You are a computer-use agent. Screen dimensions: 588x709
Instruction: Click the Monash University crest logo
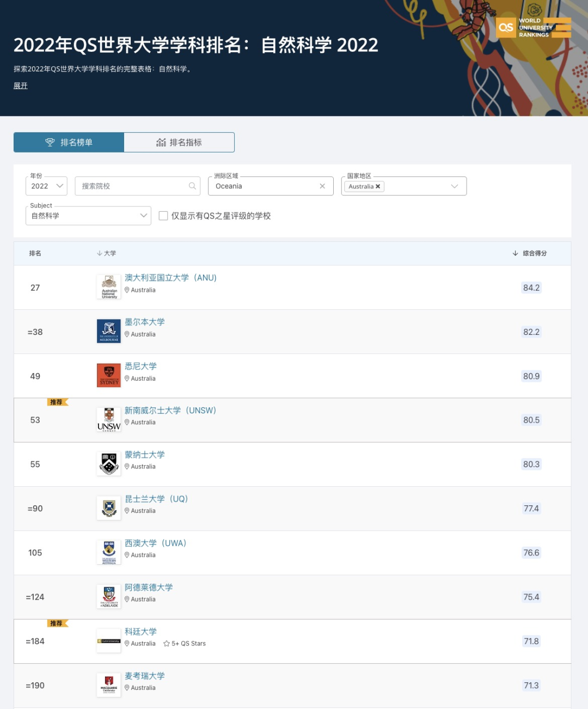109,463
